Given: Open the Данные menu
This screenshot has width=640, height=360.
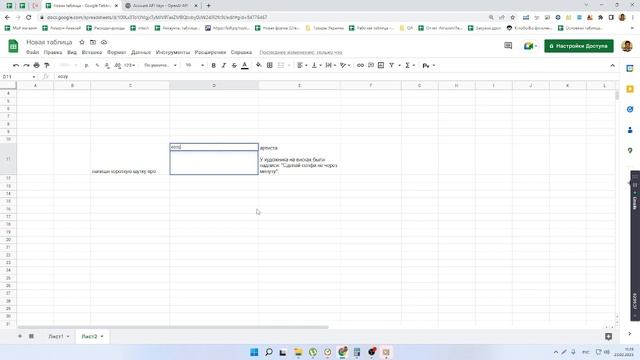Looking at the screenshot, I should [141, 53].
